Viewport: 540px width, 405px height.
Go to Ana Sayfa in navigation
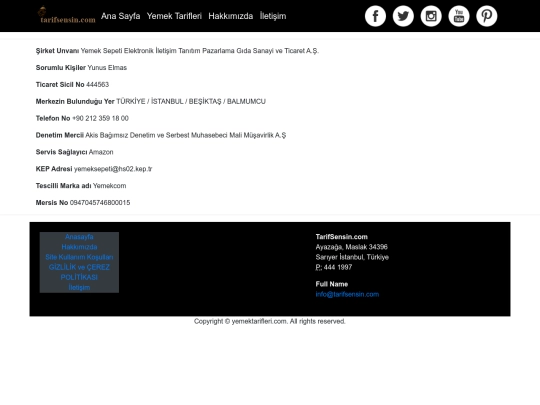point(121,16)
